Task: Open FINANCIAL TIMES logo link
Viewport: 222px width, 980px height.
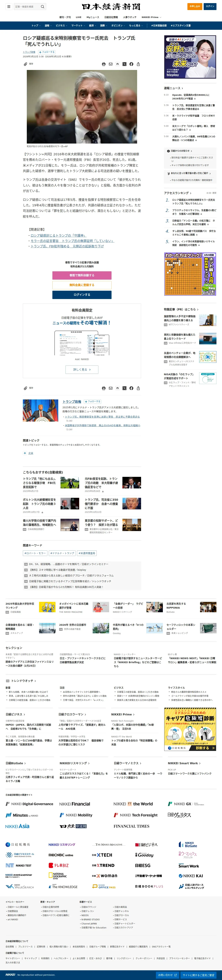Action: pyautogui.click(x=132, y=826)
